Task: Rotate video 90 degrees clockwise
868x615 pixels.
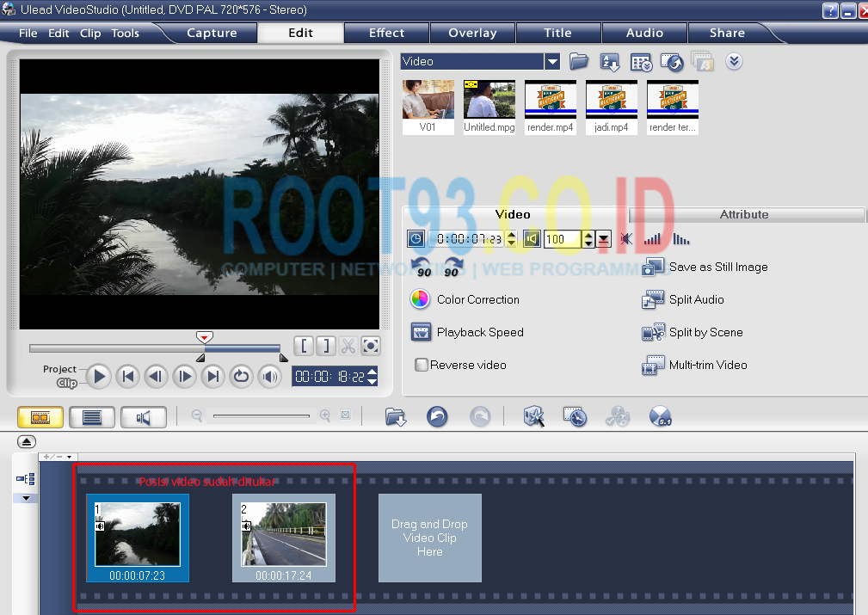Action: click(453, 267)
